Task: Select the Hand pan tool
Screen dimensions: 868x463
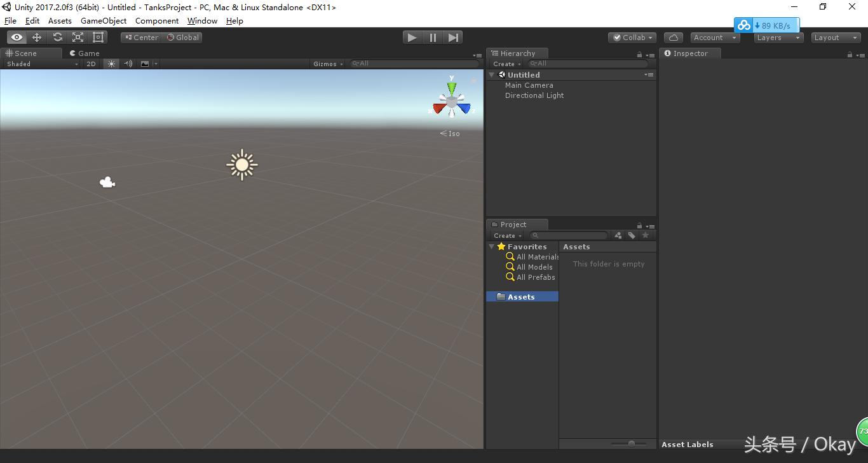Action: point(16,37)
